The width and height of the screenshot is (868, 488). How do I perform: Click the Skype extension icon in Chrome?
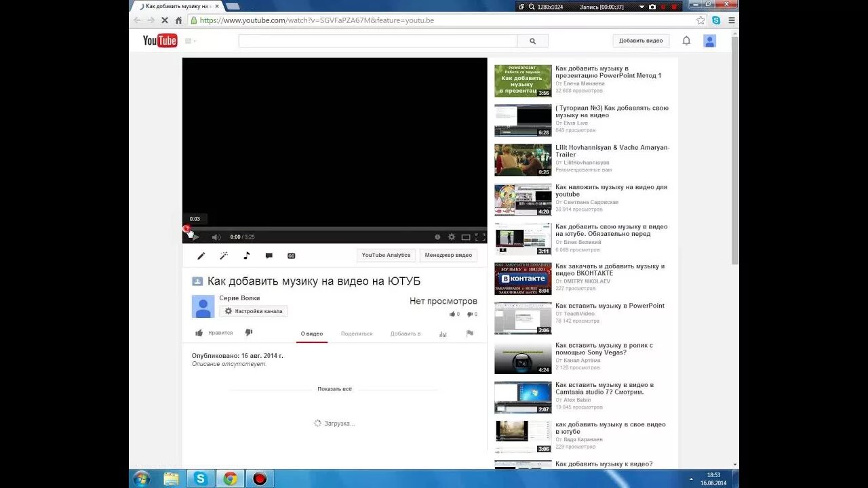pos(716,20)
